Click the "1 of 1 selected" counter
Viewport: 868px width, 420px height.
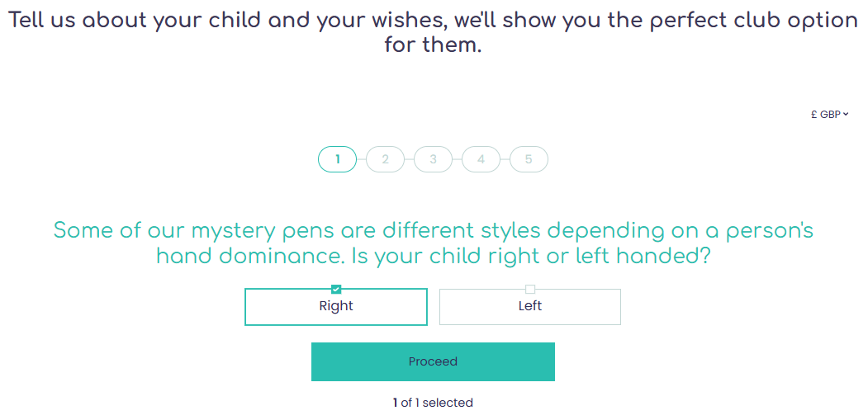433,403
